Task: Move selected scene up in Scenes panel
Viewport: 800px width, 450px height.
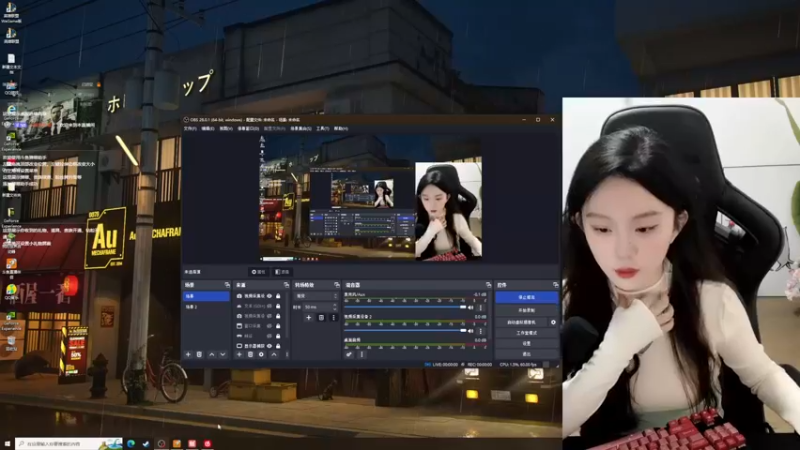Action: click(211, 354)
